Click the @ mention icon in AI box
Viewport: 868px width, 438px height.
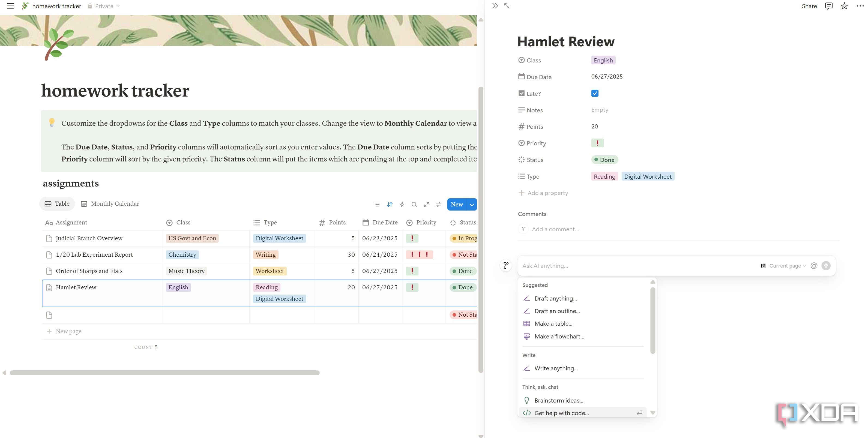pyautogui.click(x=814, y=265)
